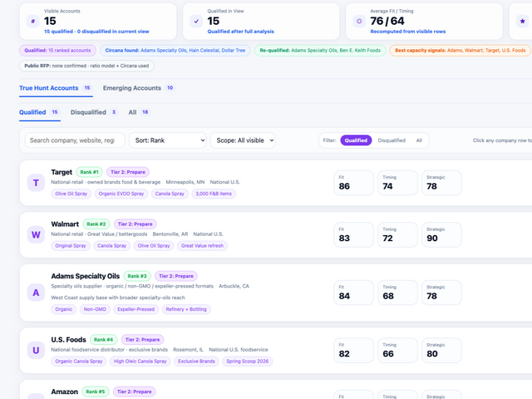This screenshot has height=399, width=532.
Task: Click the Re-qualified chip
Action: pos(320,51)
